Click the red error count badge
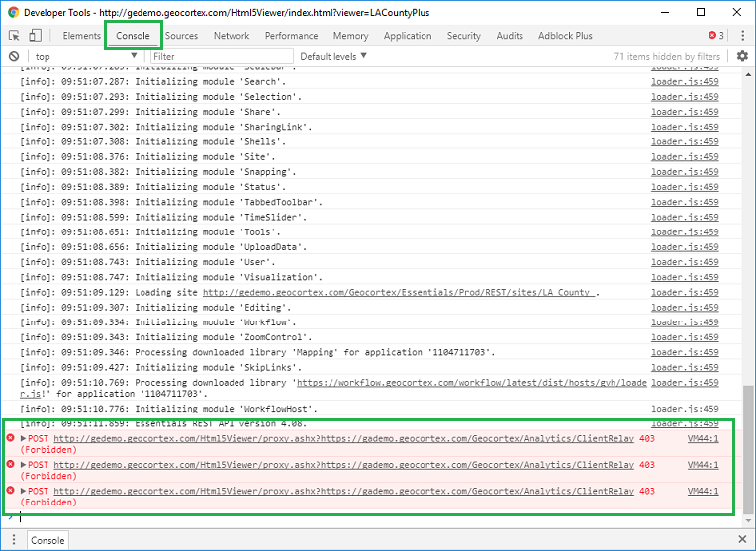756x551 pixels. tap(716, 36)
